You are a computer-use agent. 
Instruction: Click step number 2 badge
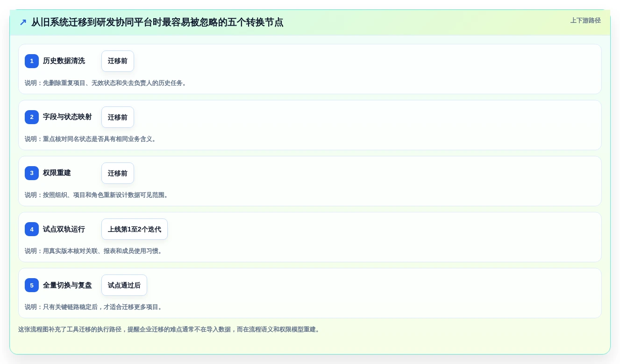click(32, 117)
